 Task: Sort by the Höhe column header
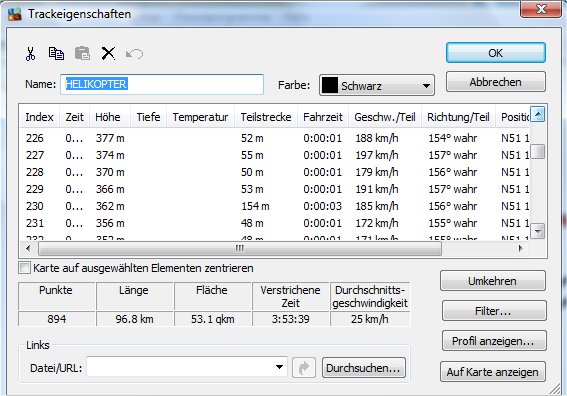pyautogui.click(x=110, y=117)
